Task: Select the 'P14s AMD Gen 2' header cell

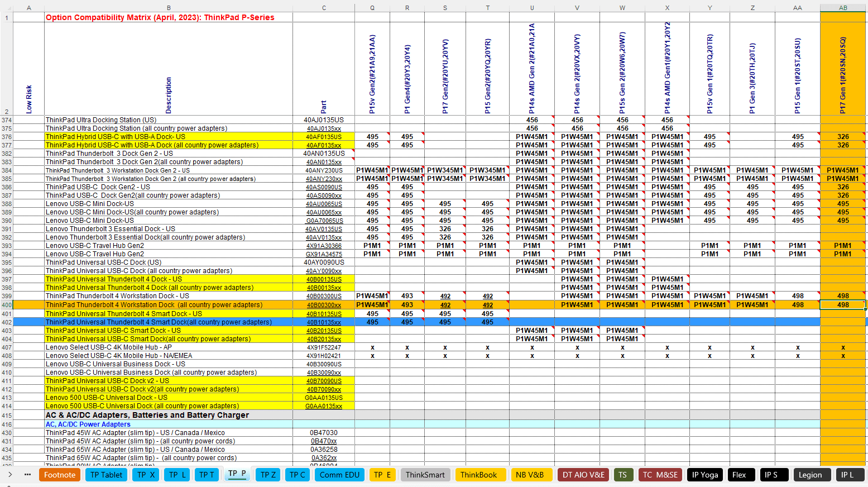Action: point(532,68)
